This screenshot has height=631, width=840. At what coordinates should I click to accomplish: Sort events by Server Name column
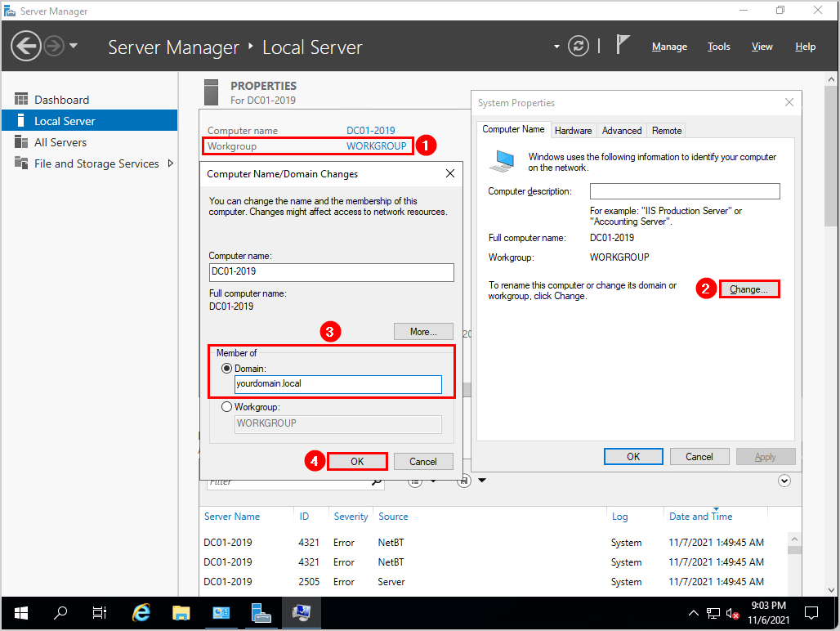tap(232, 517)
